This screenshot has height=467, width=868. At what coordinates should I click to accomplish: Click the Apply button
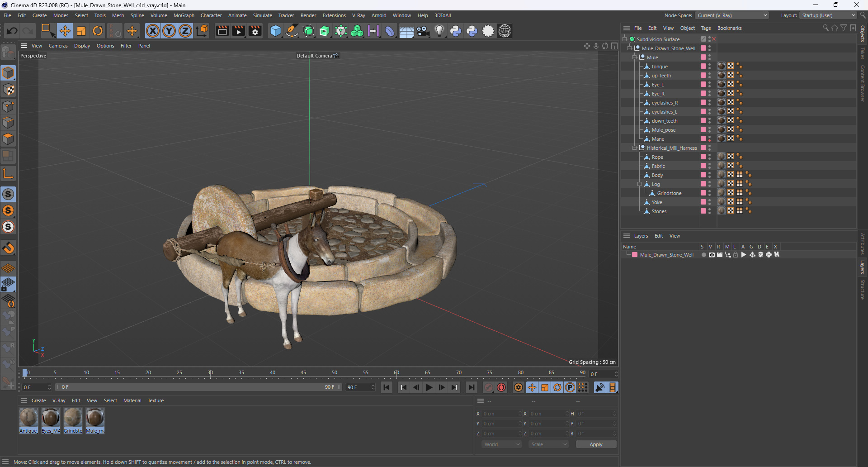pyautogui.click(x=596, y=444)
